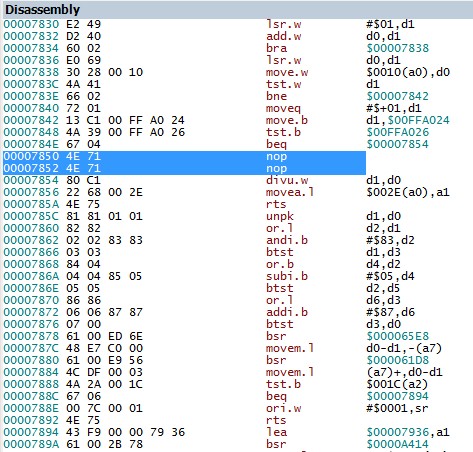The image size is (473, 452).
Task: Select the second nop line at 00007852
Action: point(184,168)
